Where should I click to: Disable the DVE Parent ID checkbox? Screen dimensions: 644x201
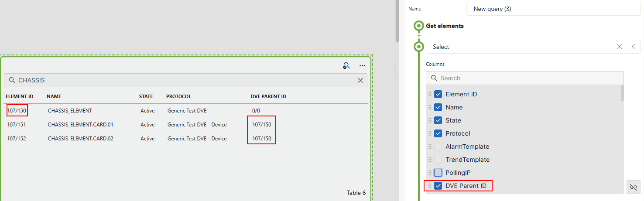point(438,186)
